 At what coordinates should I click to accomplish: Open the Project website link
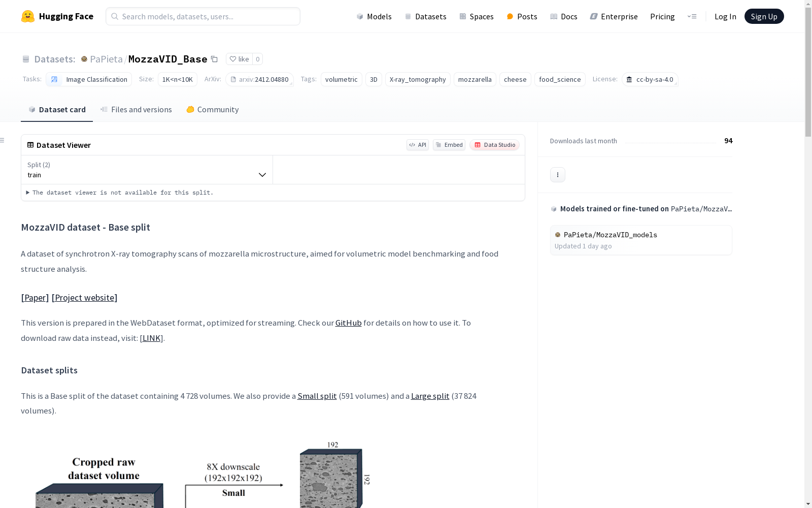click(85, 298)
